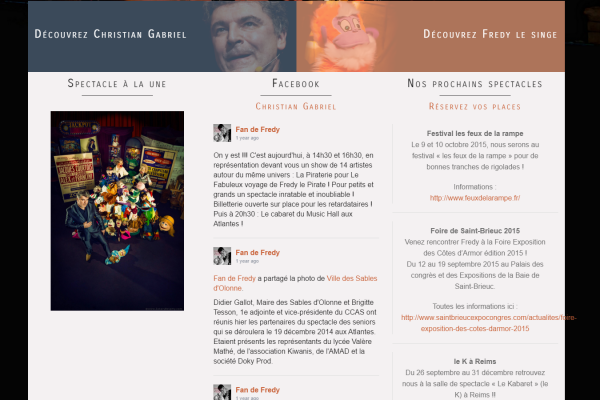The height and width of the screenshot is (400, 600).
Task: Click the first post's Fan de Fredy author name
Action: (258, 129)
